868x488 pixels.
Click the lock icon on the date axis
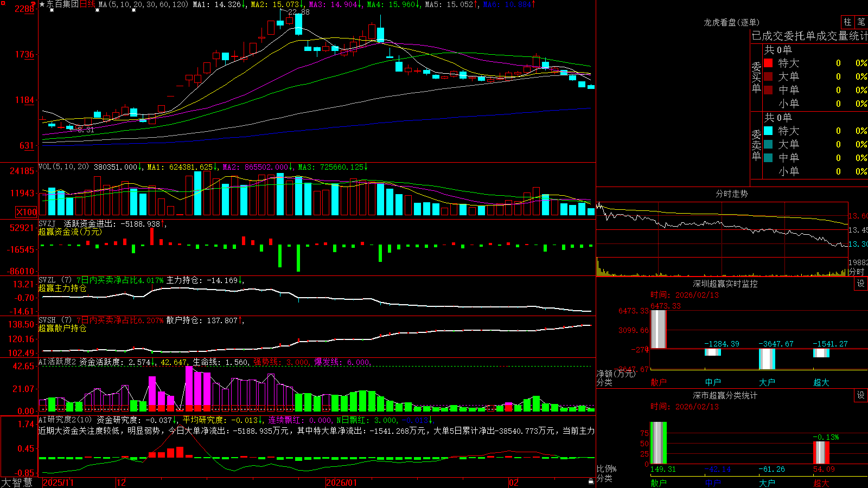click(591, 481)
